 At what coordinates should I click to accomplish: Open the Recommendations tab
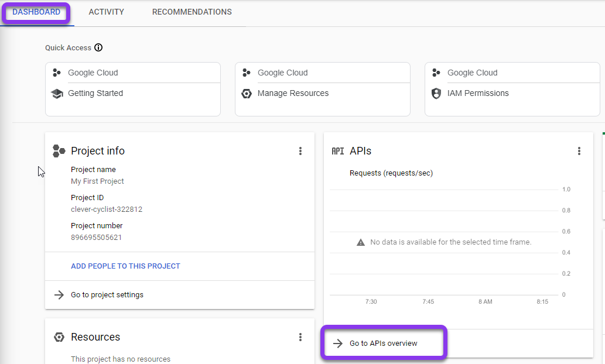[x=192, y=12]
